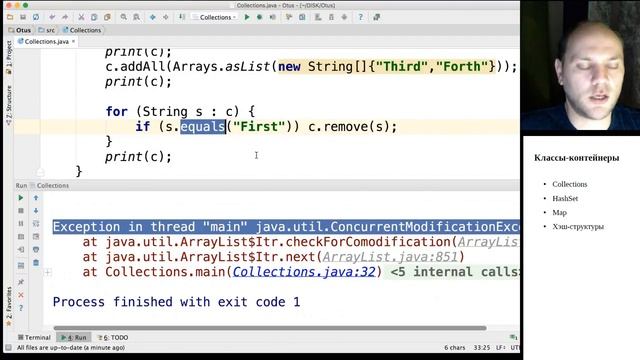Expand the folded internal calls in console
Screen dimensions: 640x360
[48, 272]
